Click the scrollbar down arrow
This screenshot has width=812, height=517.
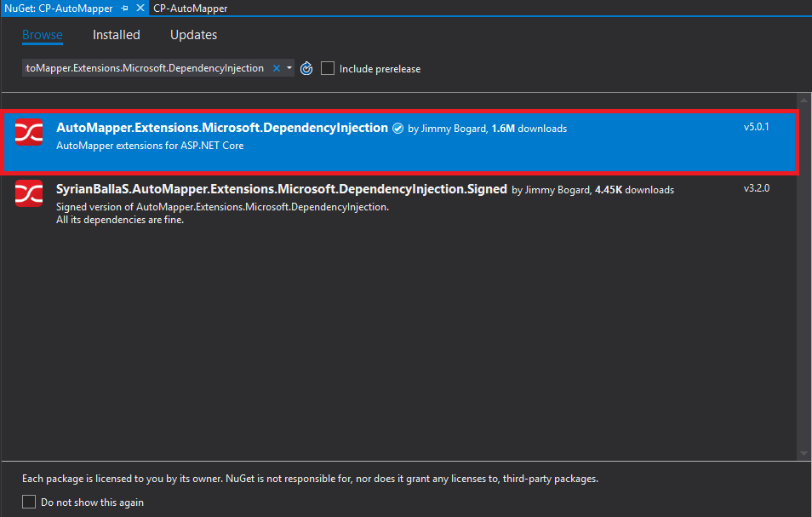pos(803,453)
